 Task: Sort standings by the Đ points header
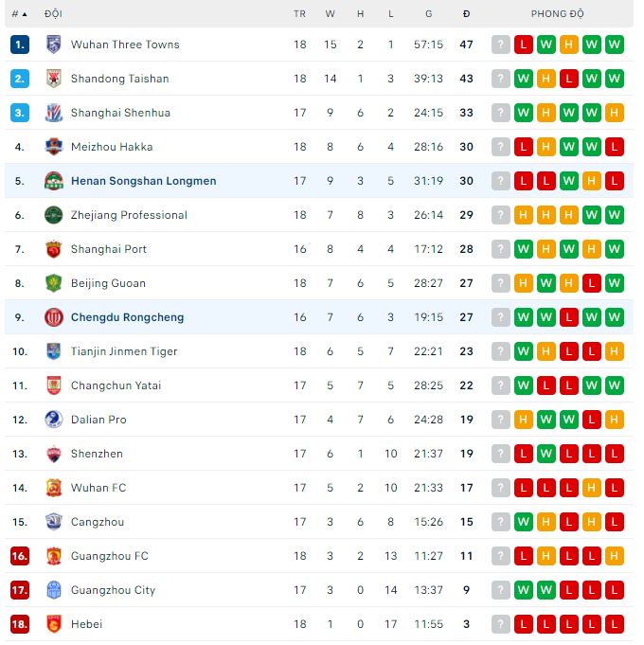point(466,14)
